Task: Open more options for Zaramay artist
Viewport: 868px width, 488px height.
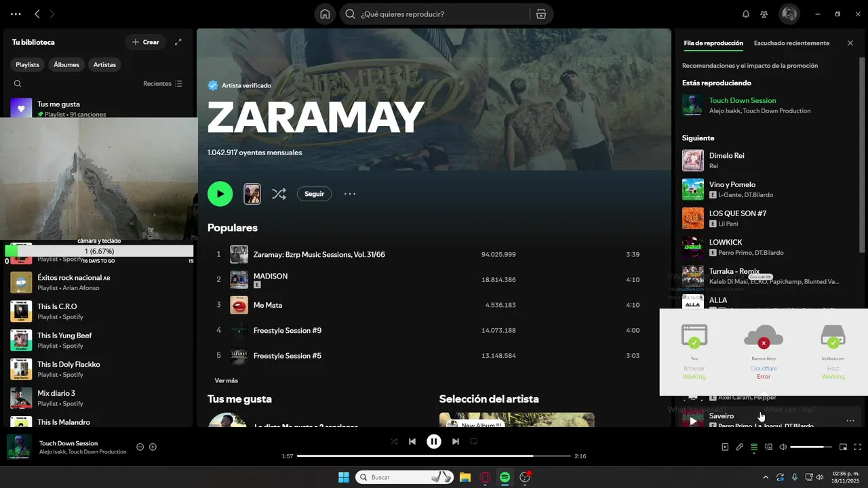Action: click(x=350, y=194)
